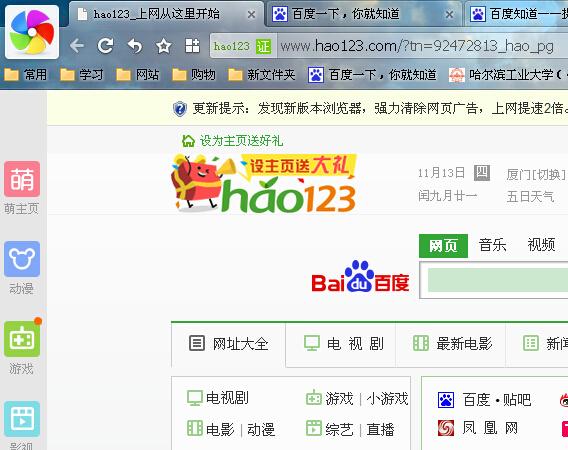
Task: Open the 百度一下 bookmark in bookmarks bar
Action: 372,75
